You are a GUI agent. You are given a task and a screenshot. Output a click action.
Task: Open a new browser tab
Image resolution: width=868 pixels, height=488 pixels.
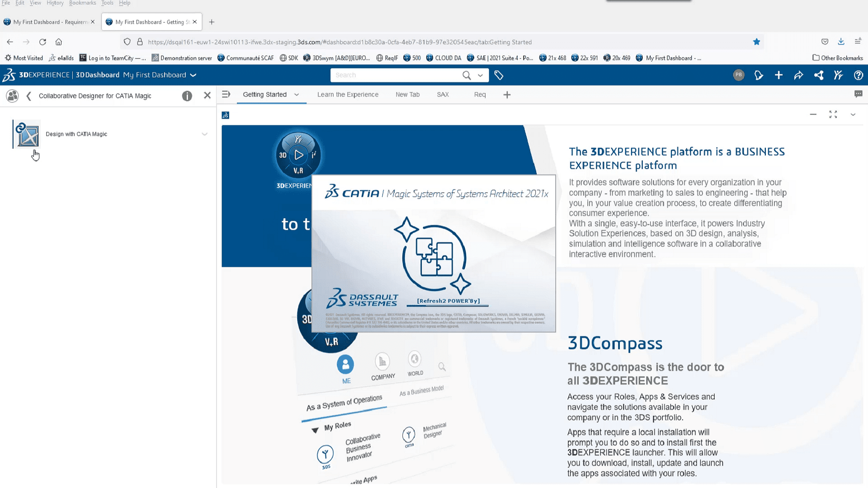(x=212, y=22)
